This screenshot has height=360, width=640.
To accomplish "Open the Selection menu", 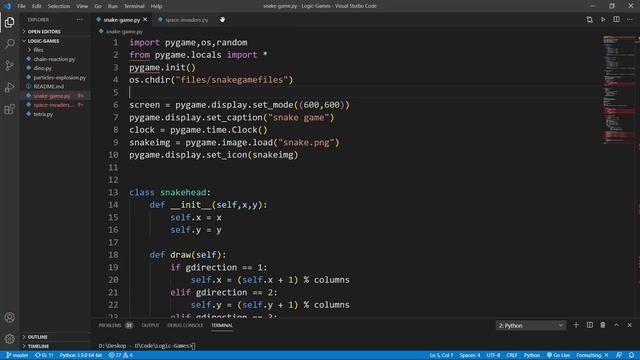I will [59, 6].
